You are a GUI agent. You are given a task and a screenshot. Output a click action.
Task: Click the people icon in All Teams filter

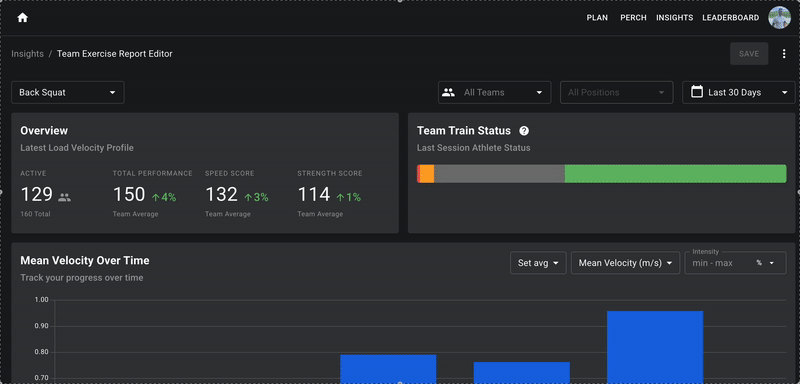pos(448,92)
